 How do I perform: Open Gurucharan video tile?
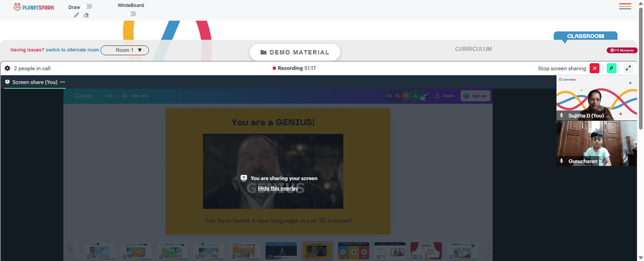(x=597, y=143)
